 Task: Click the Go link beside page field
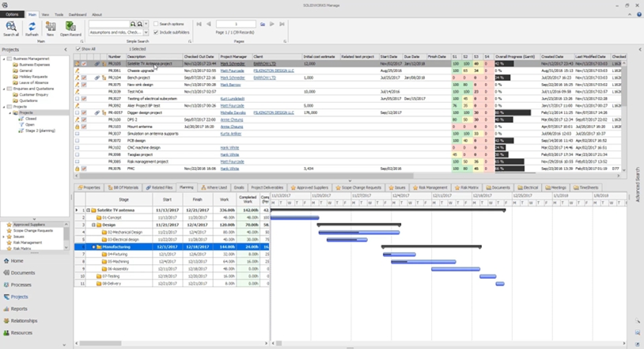pyautogui.click(x=263, y=25)
